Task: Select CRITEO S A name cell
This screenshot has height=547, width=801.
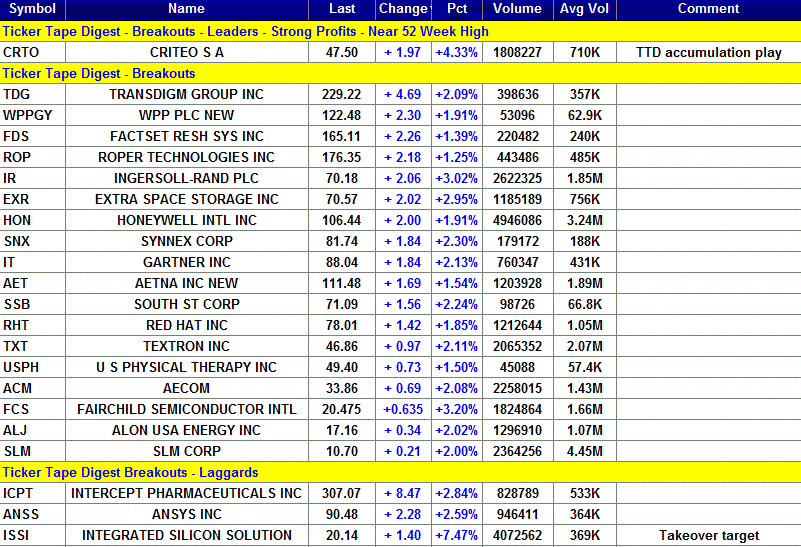Action: click(x=186, y=53)
